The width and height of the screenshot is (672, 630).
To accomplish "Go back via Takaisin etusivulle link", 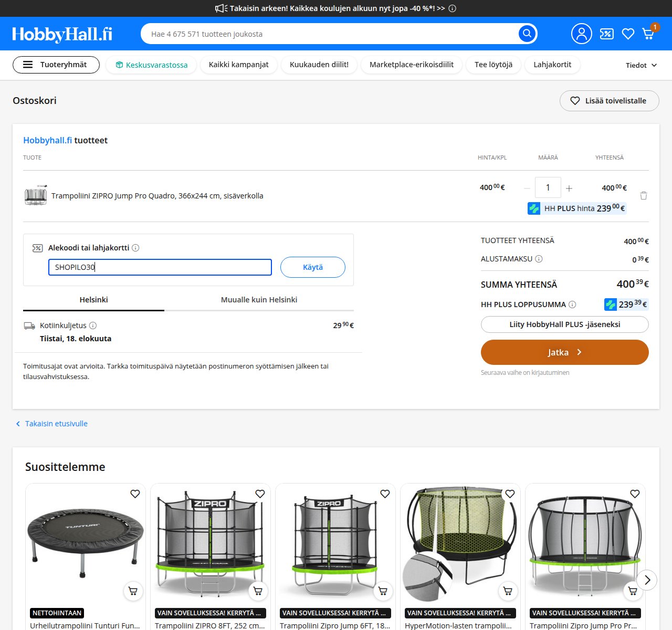I will pyautogui.click(x=51, y=424).
